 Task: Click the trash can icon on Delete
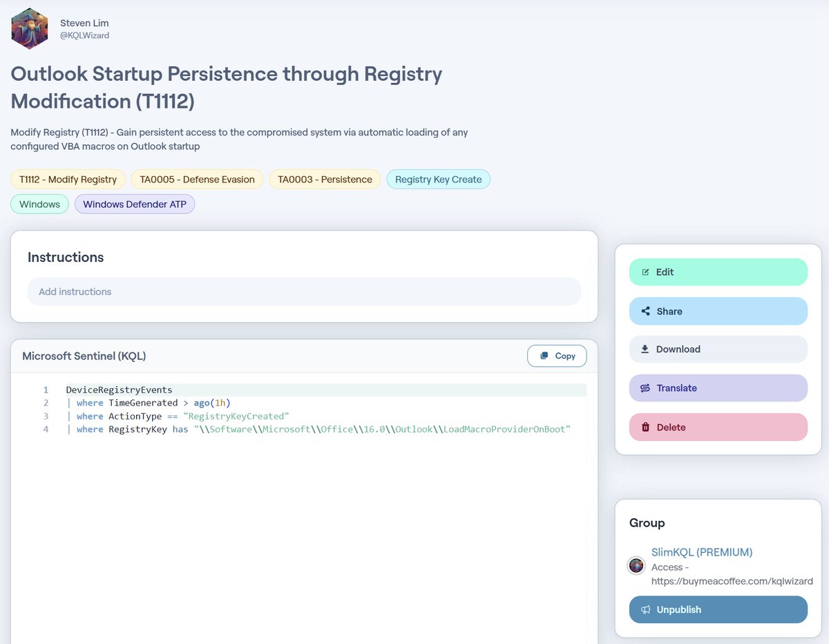click(645, 427)
